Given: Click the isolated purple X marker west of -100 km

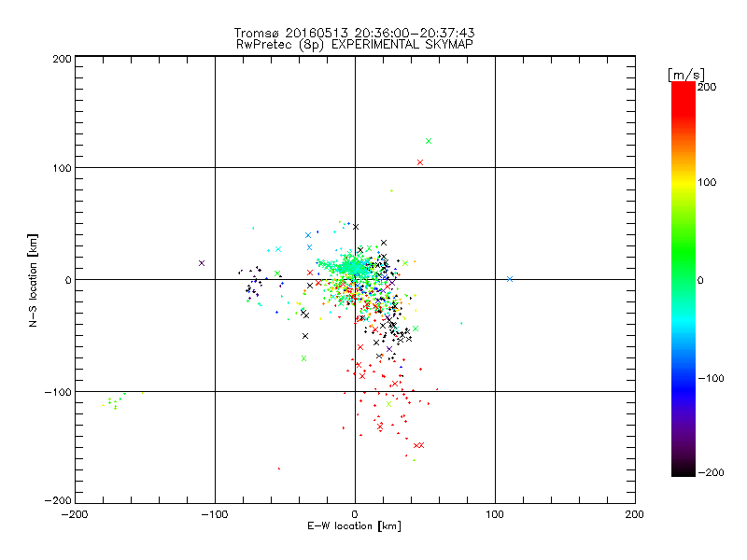Looking at the screenshot, I should [x=202, y=263].
